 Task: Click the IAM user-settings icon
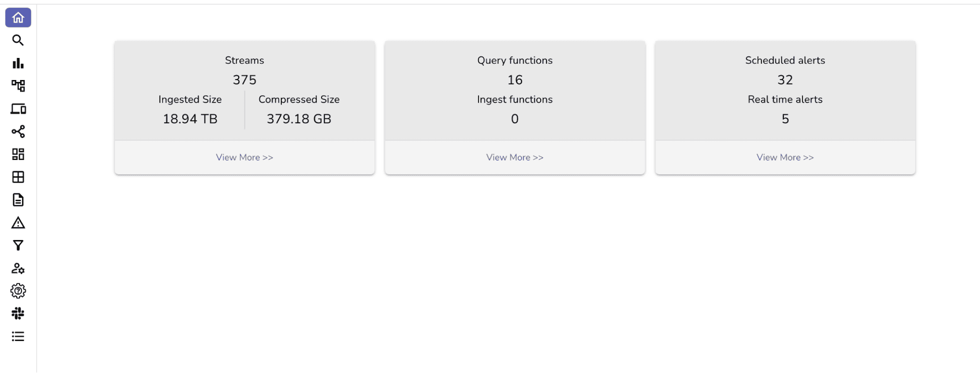(x=18, y=268)
